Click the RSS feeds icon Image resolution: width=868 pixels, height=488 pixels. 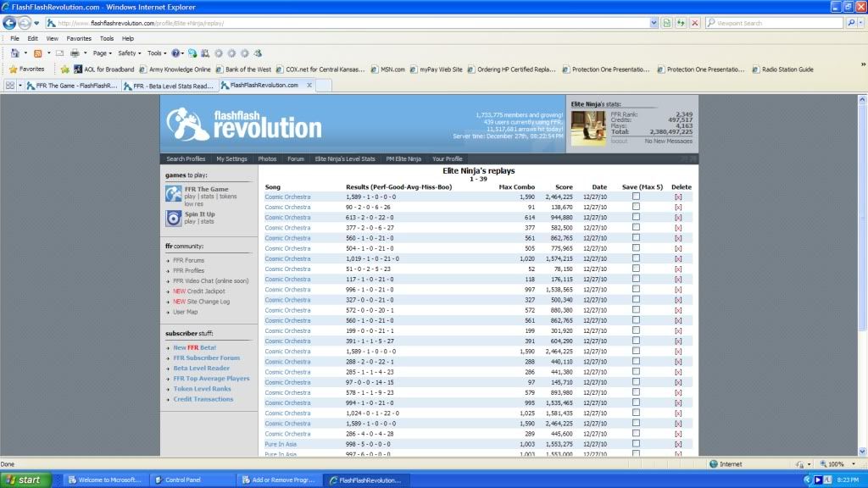[x=37, y=53]
